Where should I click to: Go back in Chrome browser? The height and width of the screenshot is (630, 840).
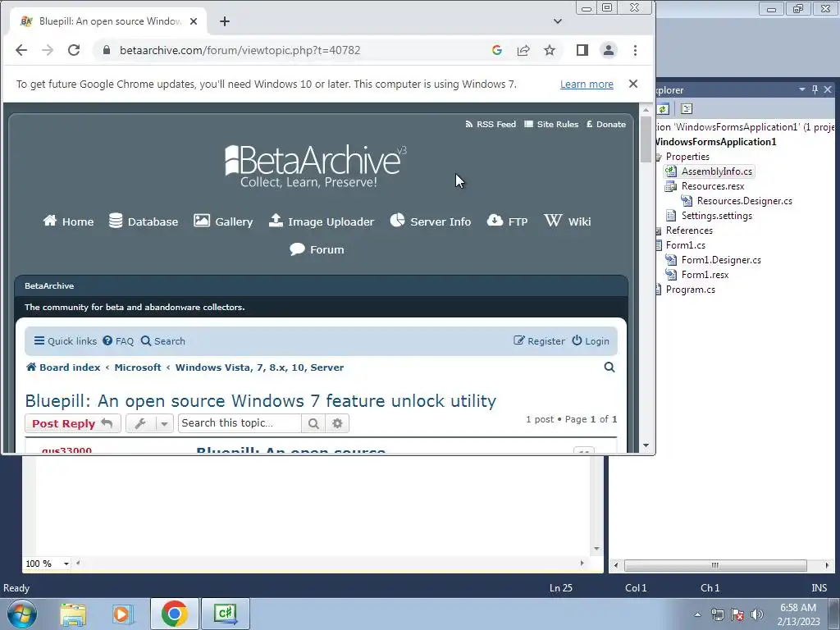(21, 50)
